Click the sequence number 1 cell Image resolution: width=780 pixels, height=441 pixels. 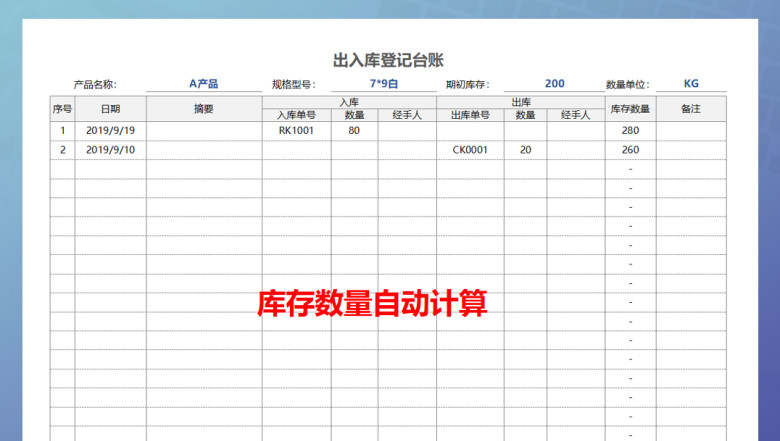click(62, 131)
